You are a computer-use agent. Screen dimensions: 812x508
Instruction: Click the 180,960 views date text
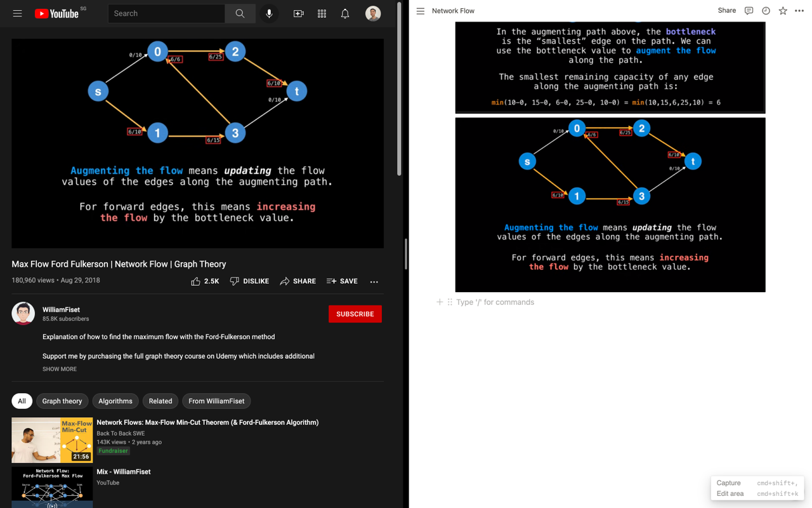(x=56, y=280)
